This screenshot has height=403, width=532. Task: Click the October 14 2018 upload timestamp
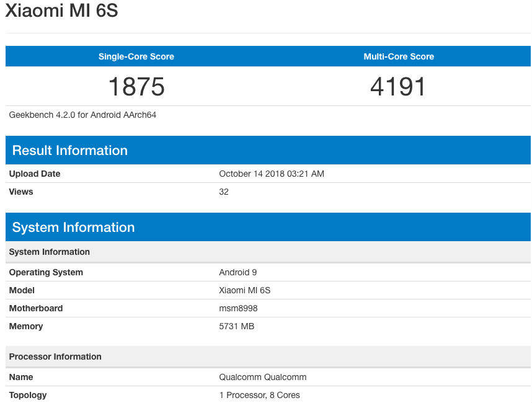272,174
